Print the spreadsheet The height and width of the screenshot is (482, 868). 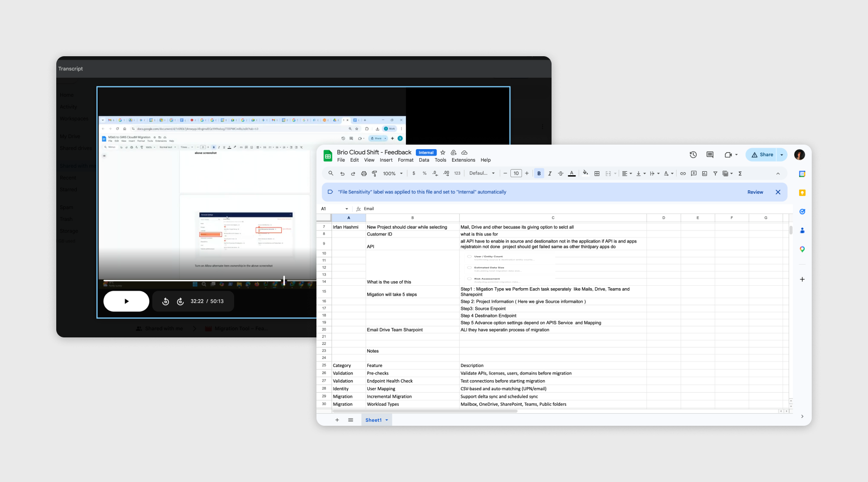[x=364, y=173]
